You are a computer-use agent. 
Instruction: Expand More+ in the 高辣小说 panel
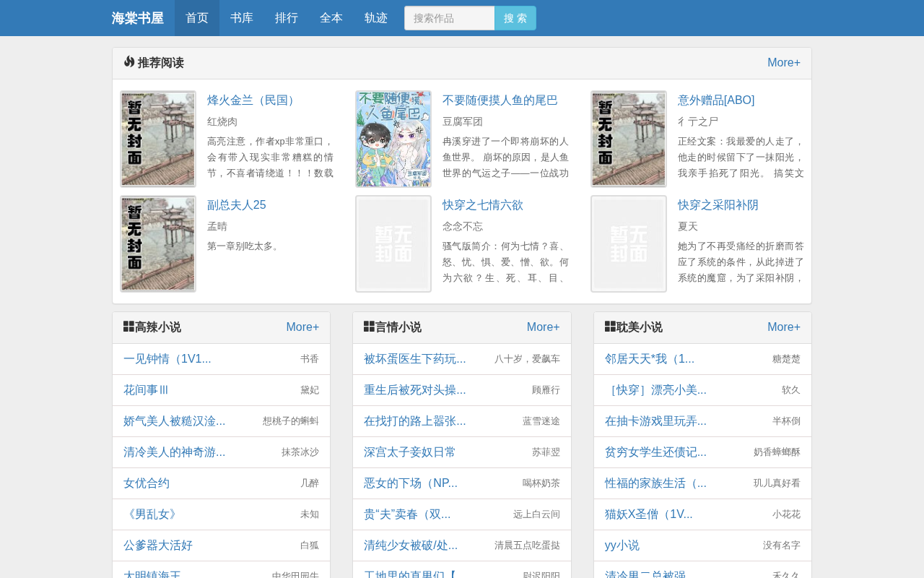coord(302,327)
